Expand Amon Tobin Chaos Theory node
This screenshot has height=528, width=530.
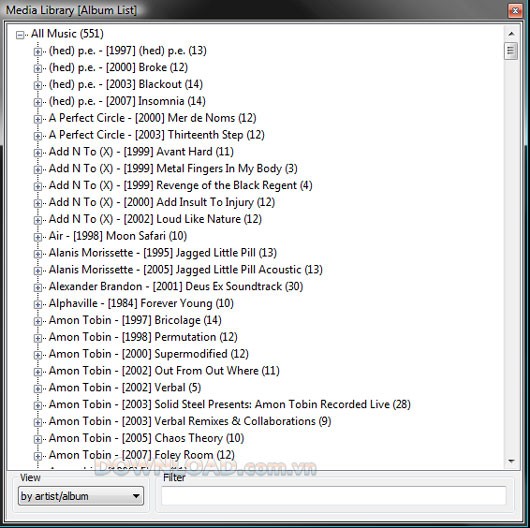click(x=38, y=439)
